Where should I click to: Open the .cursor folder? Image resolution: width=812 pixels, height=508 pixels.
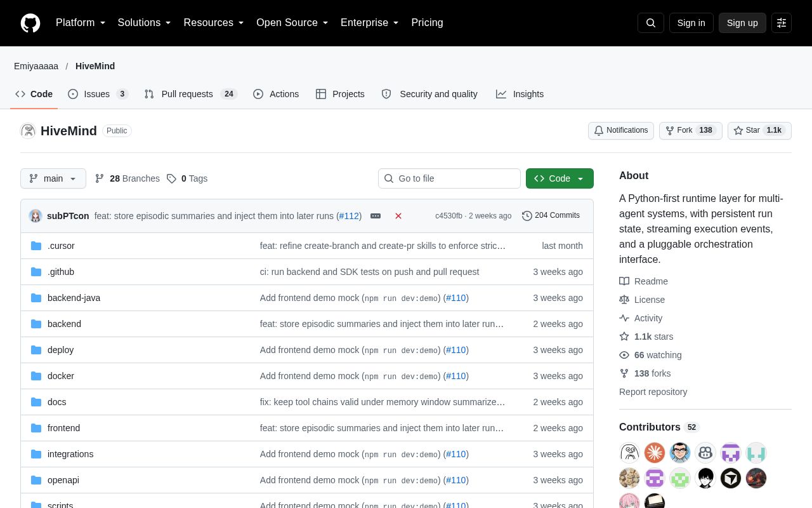click(x=61, y=246)
